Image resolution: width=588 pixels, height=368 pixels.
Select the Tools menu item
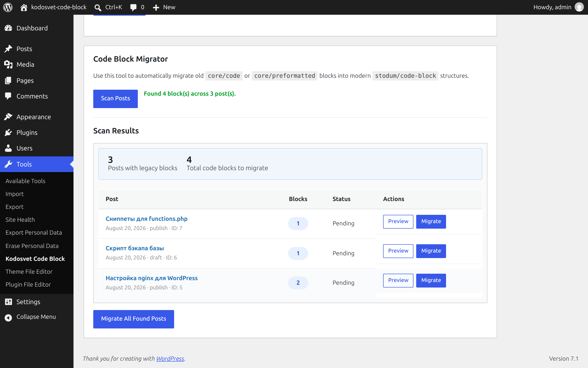click(37, 164)
